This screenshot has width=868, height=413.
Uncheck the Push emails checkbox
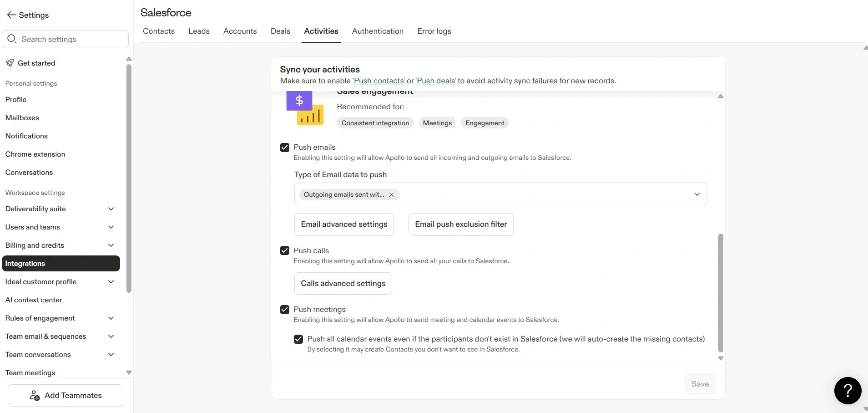coord(285,148)
